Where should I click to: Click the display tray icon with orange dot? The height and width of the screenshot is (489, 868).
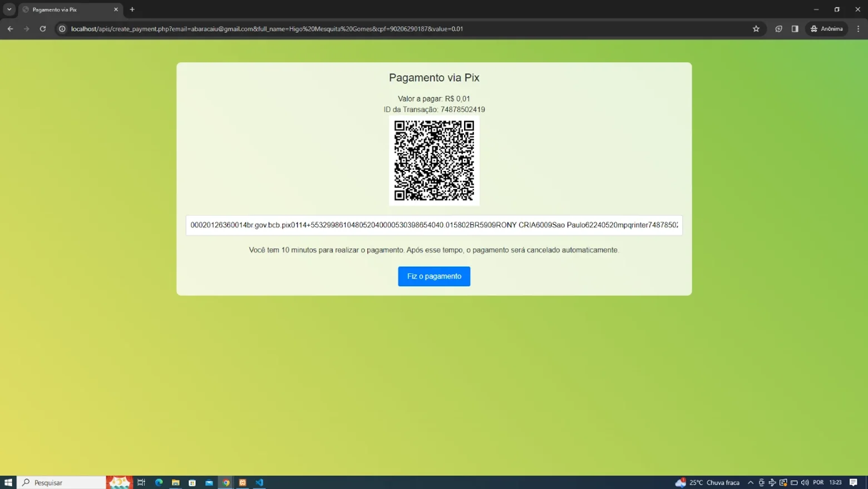pos(783,482)
